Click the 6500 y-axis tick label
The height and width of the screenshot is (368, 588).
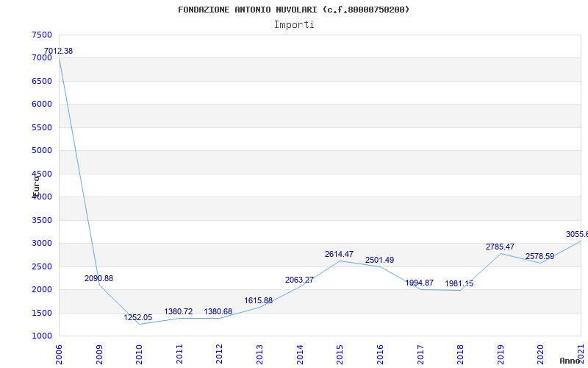tap(42, 81)
